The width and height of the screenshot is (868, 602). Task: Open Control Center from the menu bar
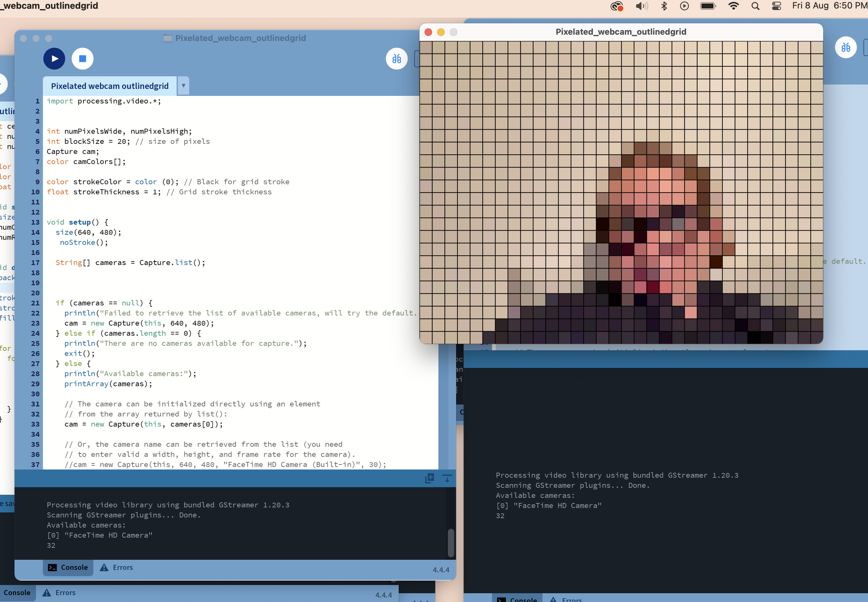click(x=776, y=6)
